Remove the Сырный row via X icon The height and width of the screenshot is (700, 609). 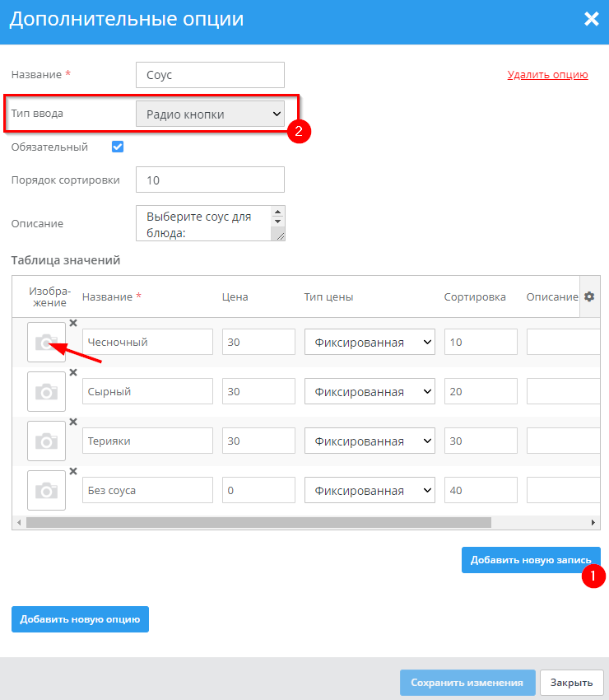(x=72, y=373)
